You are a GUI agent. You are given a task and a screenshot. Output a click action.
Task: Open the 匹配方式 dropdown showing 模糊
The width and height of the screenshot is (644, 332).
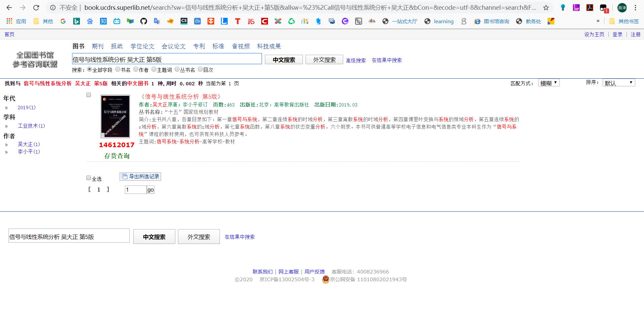(x=549, y=83)
